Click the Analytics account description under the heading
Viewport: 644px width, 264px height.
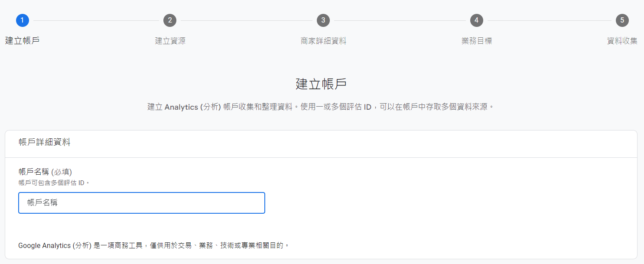[x=321, y=107]
